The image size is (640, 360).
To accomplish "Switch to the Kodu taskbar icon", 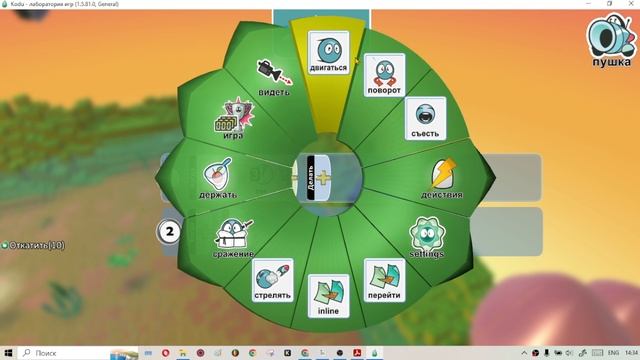I will pyautogui.click(x=375, y=353).
